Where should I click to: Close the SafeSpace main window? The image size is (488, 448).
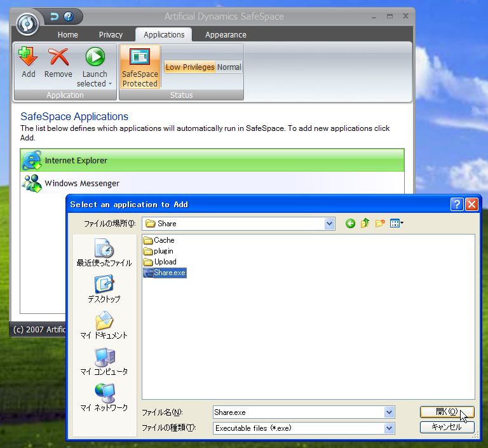(405, 16)
